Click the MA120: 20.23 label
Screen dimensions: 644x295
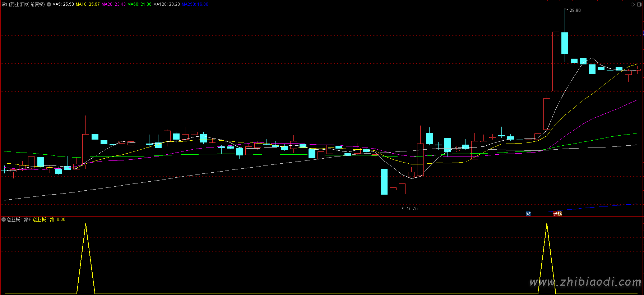167,4
